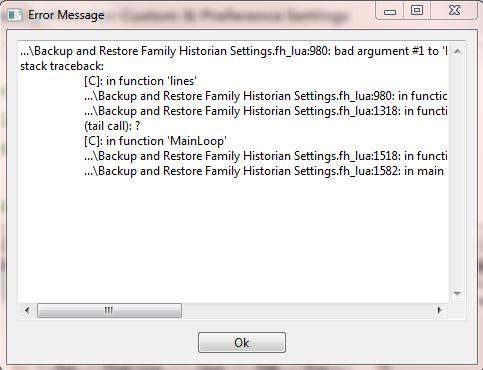Click the vertical scrollbar up arrow
Screen dimensions: 483x370
pyautogui.click(x=457, y=51)
